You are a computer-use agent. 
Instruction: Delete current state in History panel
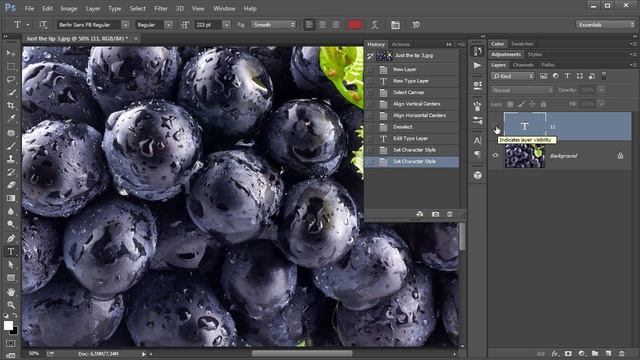click(449, 214)
